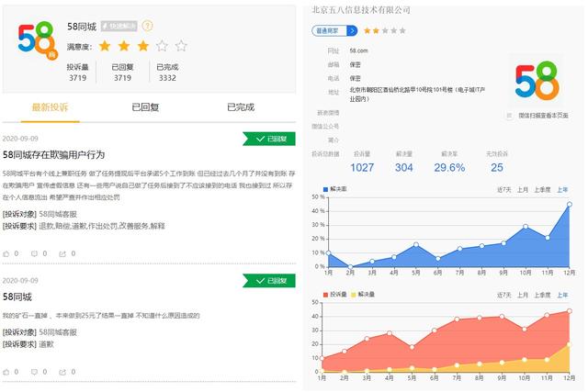Open the comment icon on the second complaint
The width and height of the screenshot is (588, 392).
pyautogui.click(x=34, y=372)
